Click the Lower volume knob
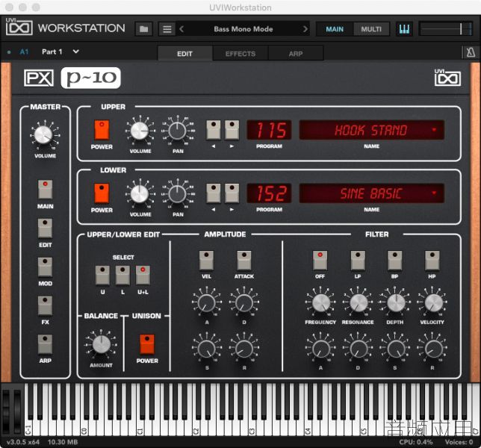481x448 pixels. pyautogui.click(x=140, y=194)
